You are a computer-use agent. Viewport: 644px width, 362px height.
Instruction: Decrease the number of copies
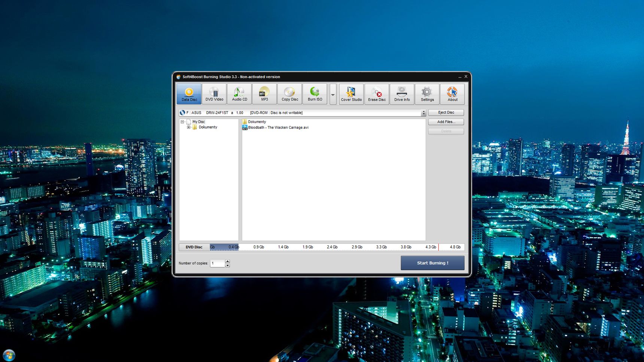(x=227, y=266)
